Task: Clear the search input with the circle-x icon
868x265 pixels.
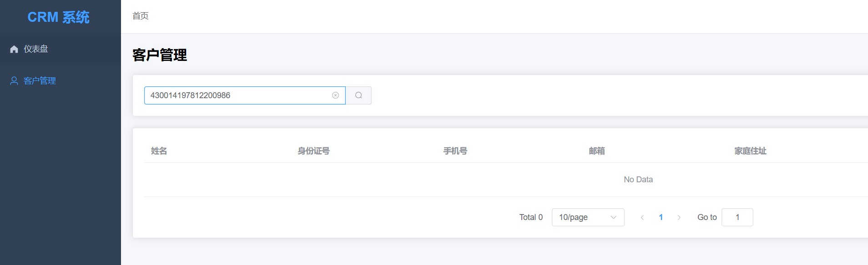Action: click(335, 95)
